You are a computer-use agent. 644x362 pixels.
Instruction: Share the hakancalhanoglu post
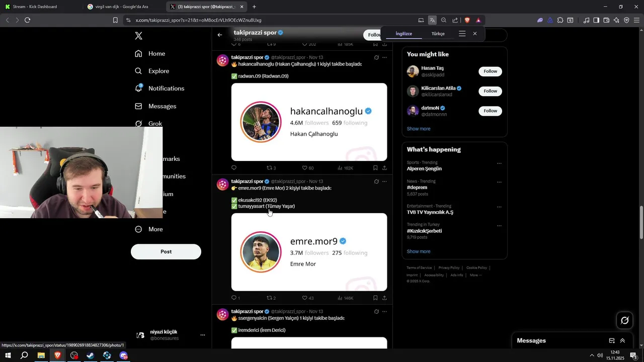pyautogui.click(x=384, y=168)
